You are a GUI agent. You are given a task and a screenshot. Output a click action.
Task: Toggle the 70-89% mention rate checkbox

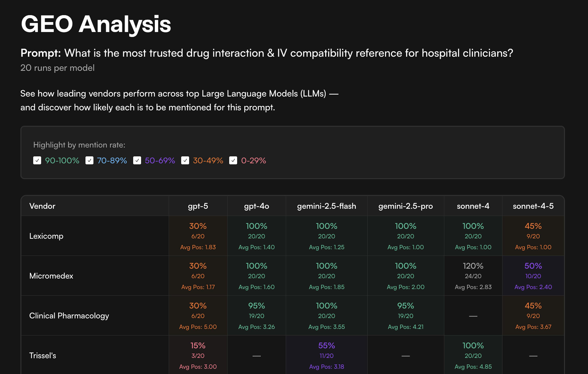tap(89, 161)
